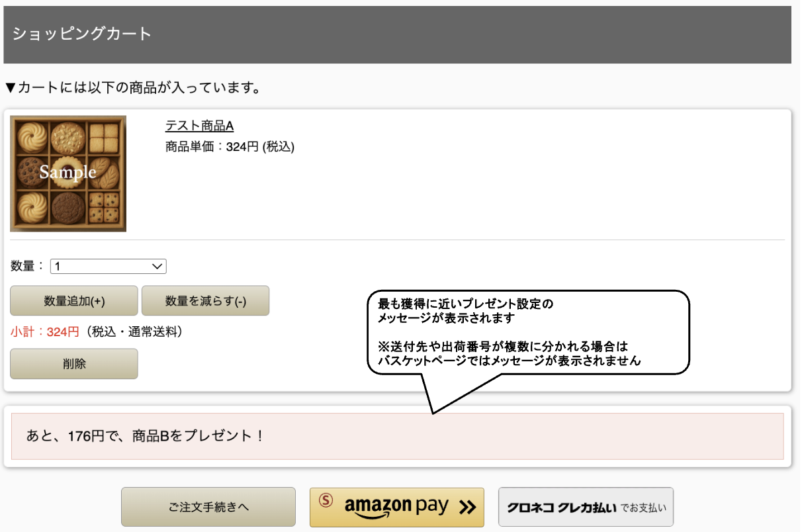This screenshot has width=802, height=532.
Task: Click the 商品Bをプレゼント promo message banner
Action: point(397,436)
